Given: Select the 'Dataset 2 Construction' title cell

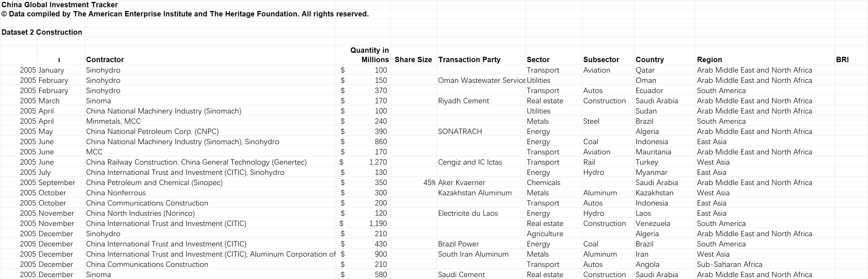Looking at the screenshot, I should coord(42,32).
